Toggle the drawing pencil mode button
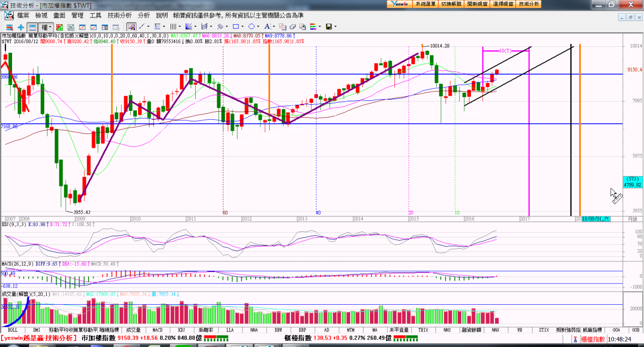 (x=131, y=26)
